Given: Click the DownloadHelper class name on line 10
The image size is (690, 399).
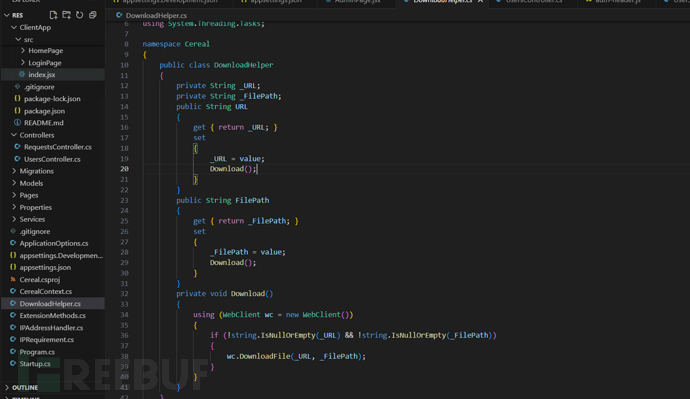Looking at the screenshot, I should pyautogui.click(x=243, y=65).
